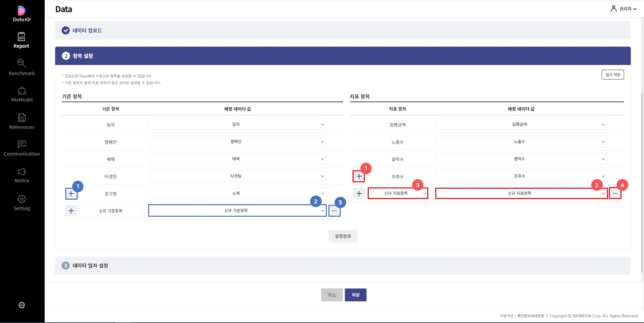
Task: Click the 신규 기준항목 name input field
Action: coord(111,211)
